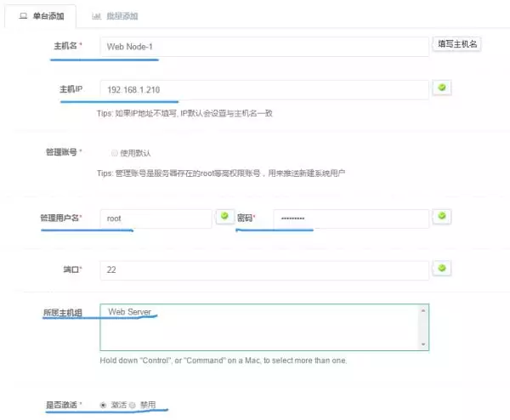Click the 主机名 input field
Viewport: 510px width, 420px height.
click(x=264, y=47)
